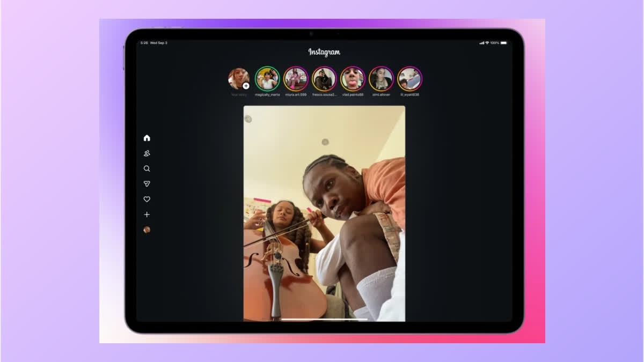
Task: Open direct messages paper plane icon
Action: 147,184
